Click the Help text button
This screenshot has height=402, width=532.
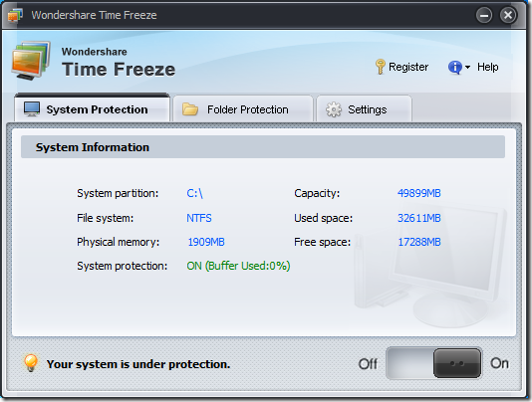[488, 67]
